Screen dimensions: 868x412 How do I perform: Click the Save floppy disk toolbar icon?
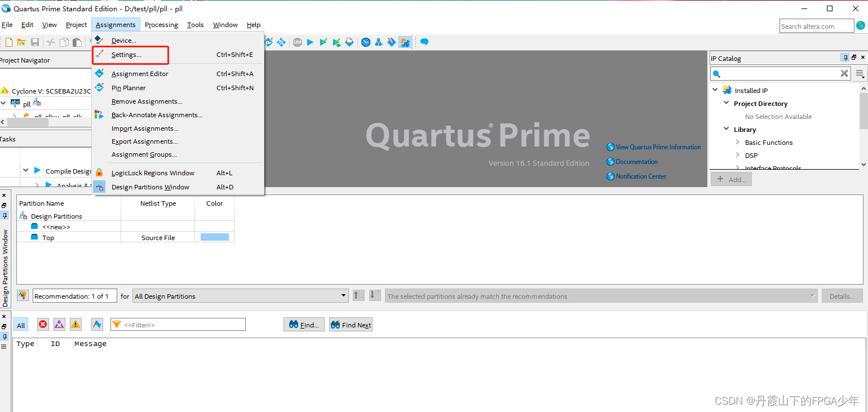pyautogui.click(x=35, y=42)
